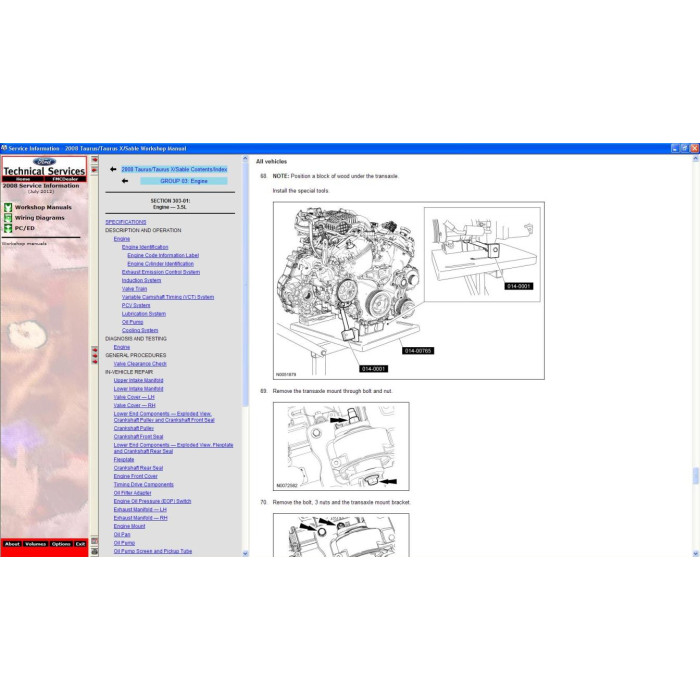Open Variable Camshaft Timing (VCT) System link
700x700 pixels.
pos(168,297)
